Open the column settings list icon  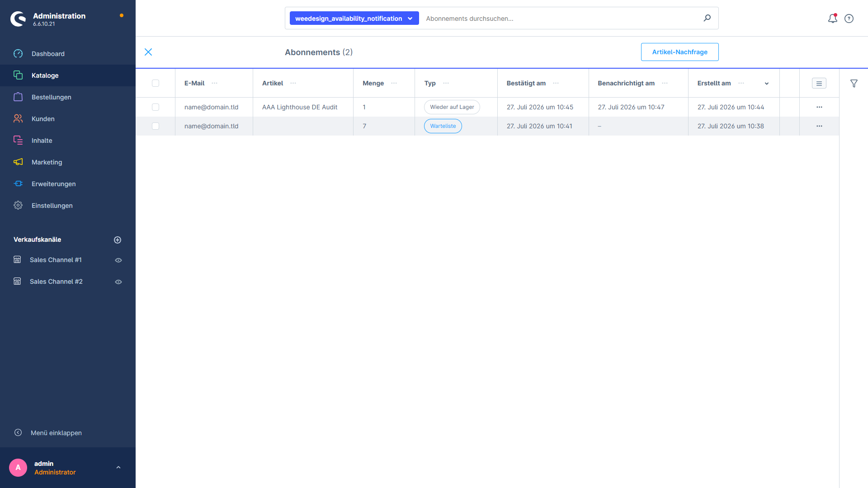point(819,83)
